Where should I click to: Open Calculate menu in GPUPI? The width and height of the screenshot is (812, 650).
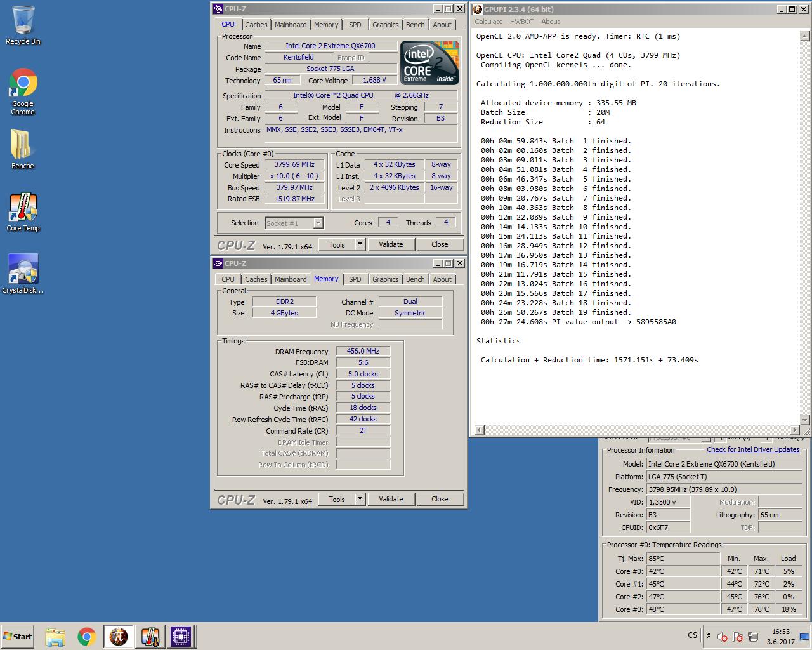tap(488, 22)
